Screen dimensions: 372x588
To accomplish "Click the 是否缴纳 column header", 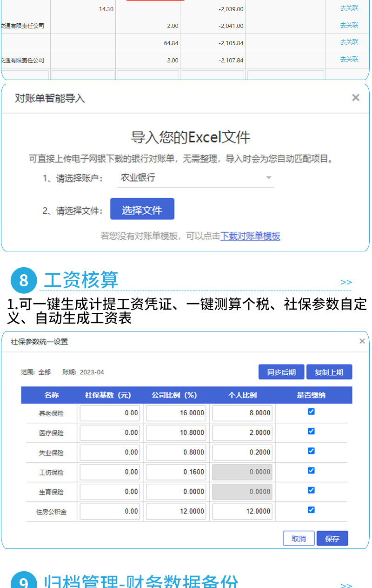I will [311, 395].
